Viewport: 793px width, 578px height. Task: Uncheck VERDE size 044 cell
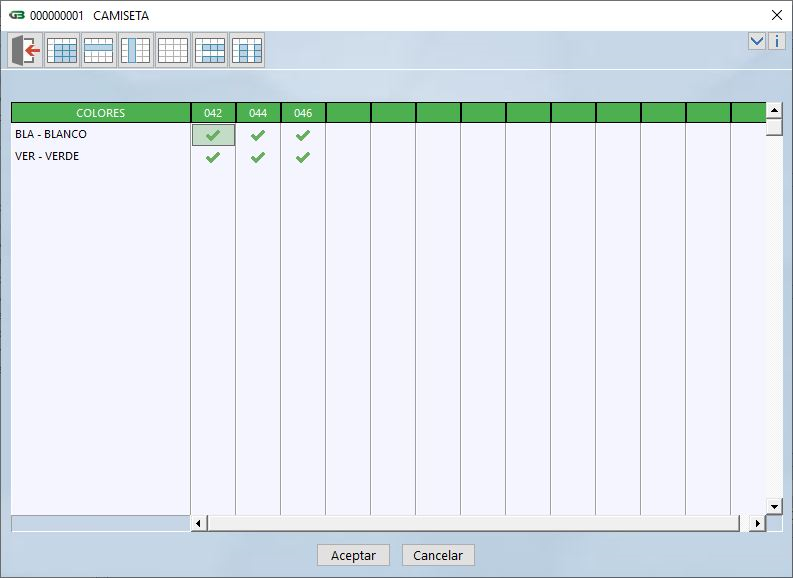point(258,157)
